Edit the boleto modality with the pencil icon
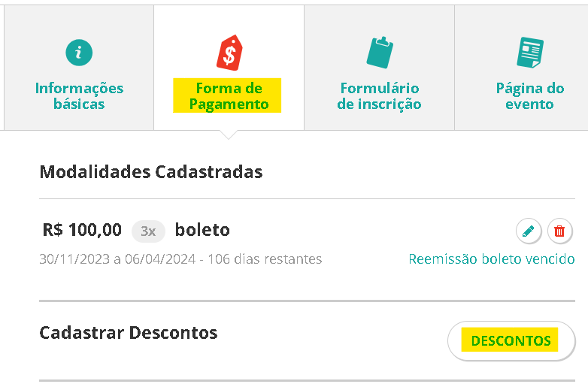 [x=529, y=231]
